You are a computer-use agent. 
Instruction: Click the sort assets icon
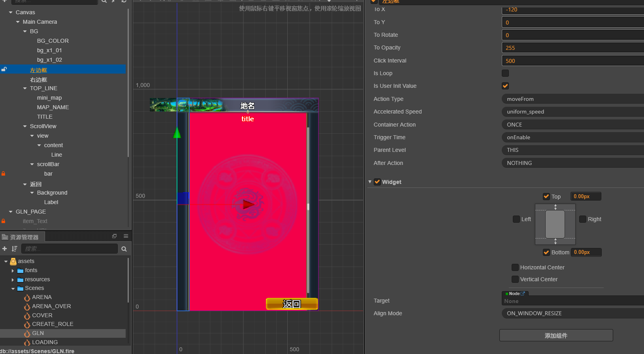point(14,249)
